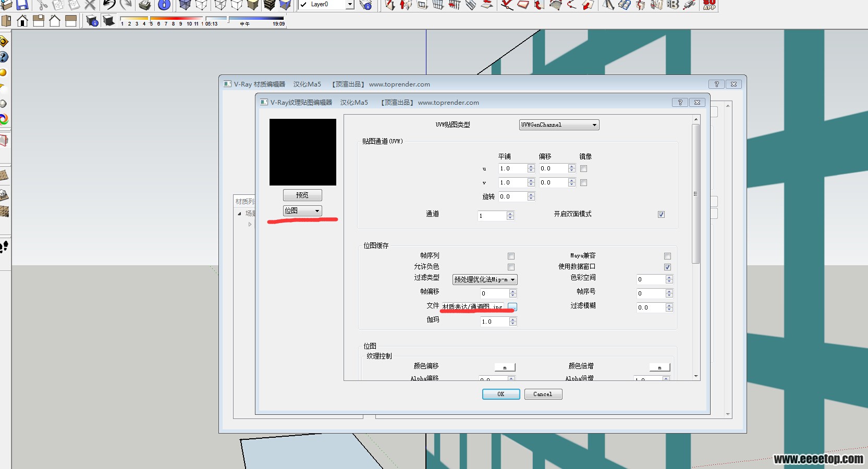Screen dimensions: 868x469
Task: Click the texture editor vertical scrollbar
Action: [696, 248]
